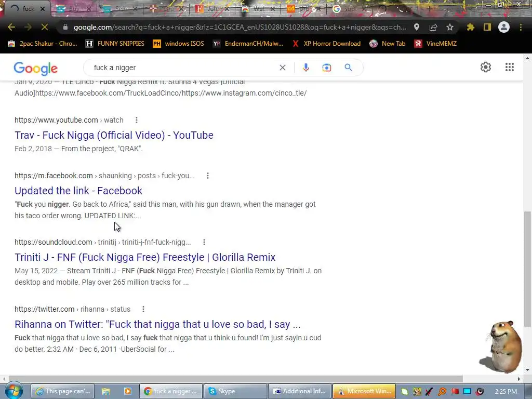532x399 pixels.
Task: Submit search with the magnifier icon
Action: coord(349,68)
